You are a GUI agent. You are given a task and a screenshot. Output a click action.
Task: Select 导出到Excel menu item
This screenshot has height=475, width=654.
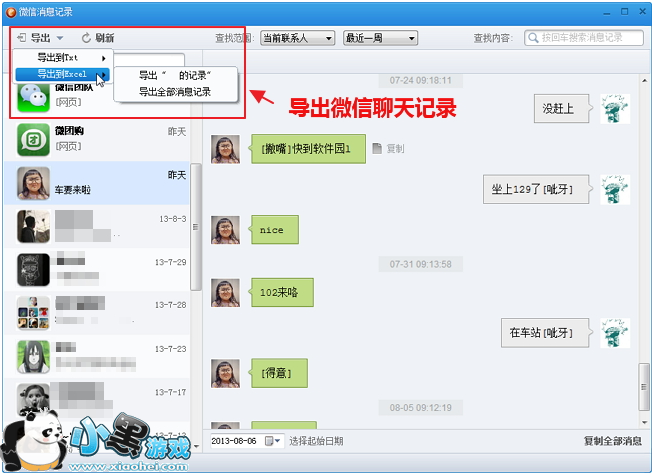63,74
